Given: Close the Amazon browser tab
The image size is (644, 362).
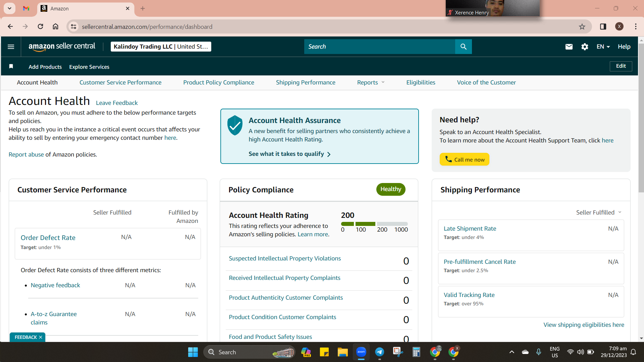Looking at the screenshot, I should (x=127, y=8).
